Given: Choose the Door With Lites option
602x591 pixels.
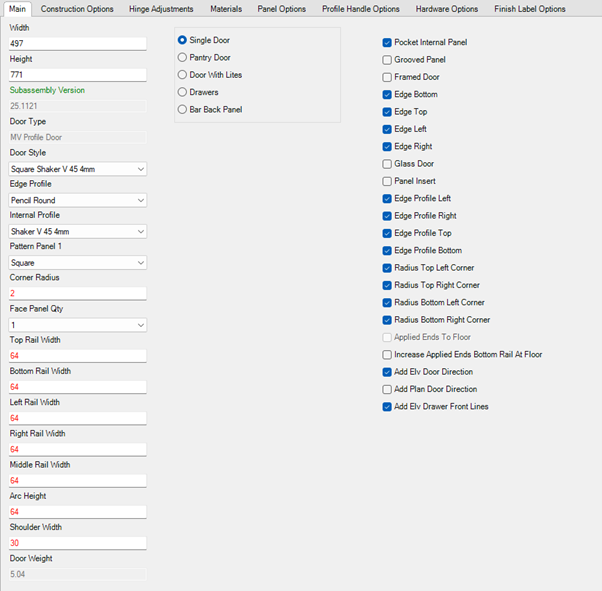Looking at the screenshot, I should [182, 75].
